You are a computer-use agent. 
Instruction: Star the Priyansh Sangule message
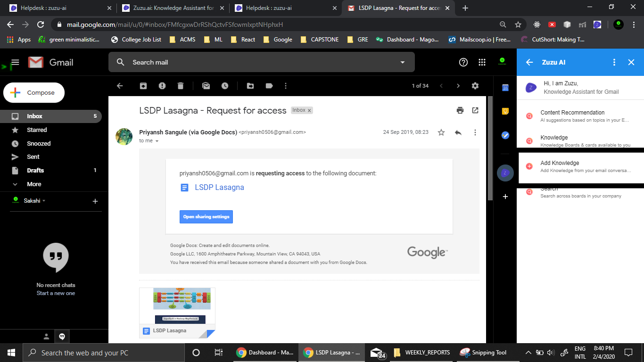tap(441, 132)
